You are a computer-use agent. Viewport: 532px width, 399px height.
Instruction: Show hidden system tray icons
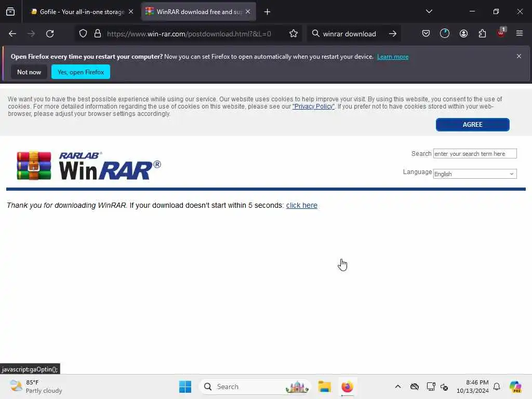(x=398, y=387)
